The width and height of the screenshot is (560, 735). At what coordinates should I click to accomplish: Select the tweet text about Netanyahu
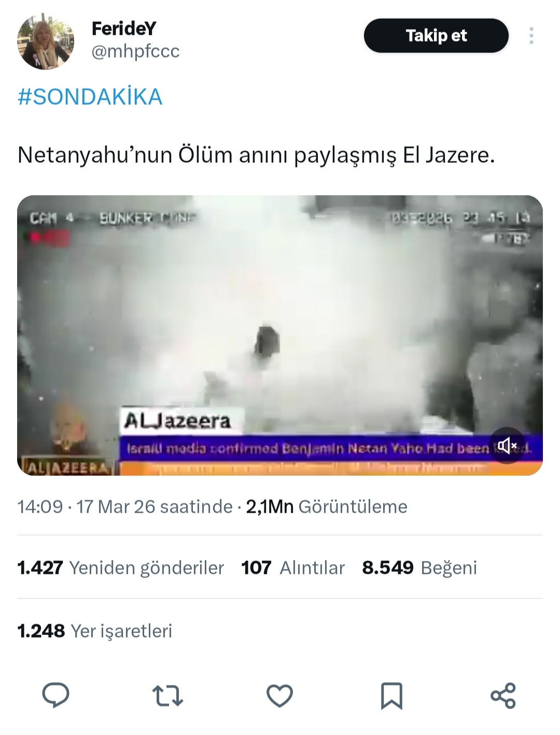(256, 155)
